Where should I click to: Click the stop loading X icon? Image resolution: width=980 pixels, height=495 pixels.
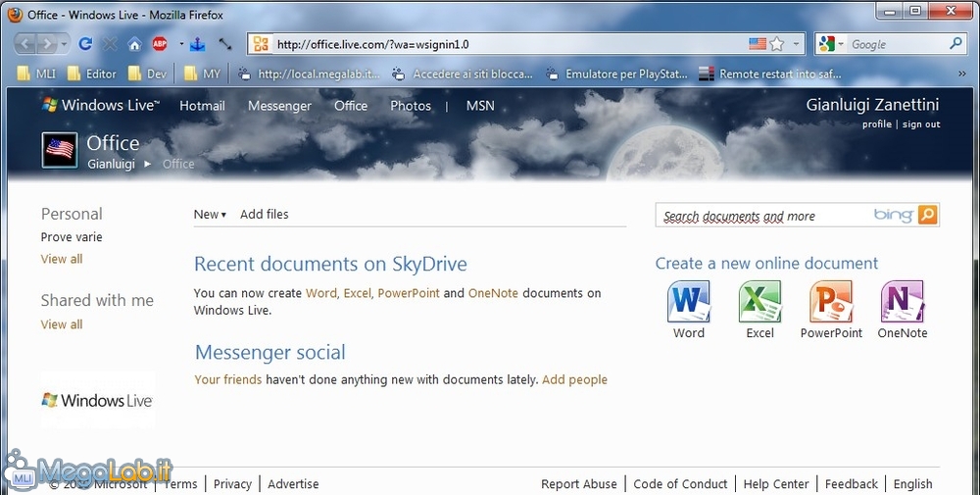(x=110, y=44)
